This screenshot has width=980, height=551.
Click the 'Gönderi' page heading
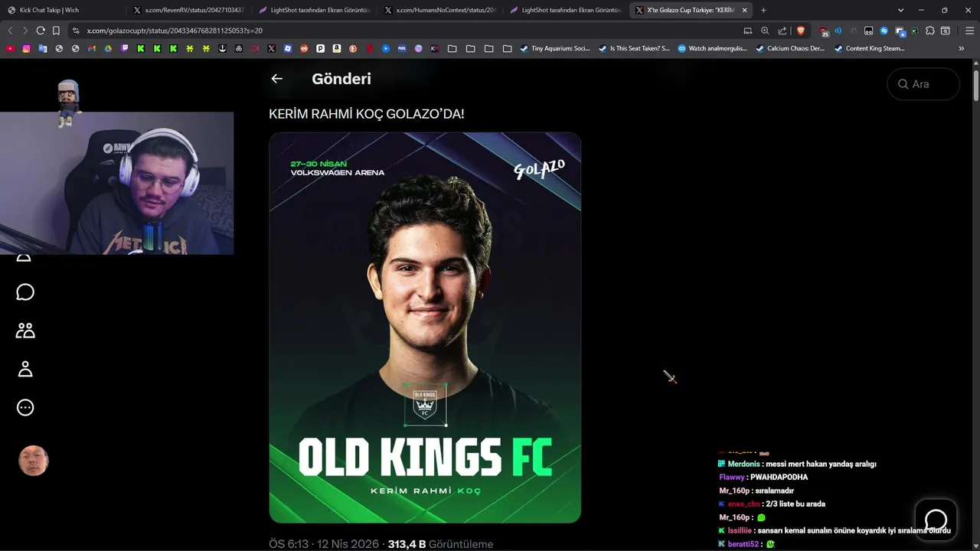pyautogui.click(x=341, y=78)
